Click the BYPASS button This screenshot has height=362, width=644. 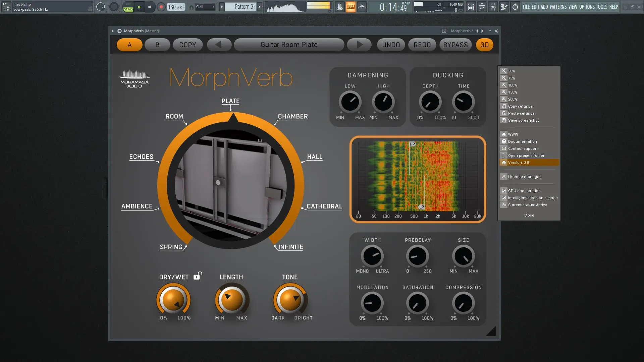pyautogui.click(x=455, y=45)
